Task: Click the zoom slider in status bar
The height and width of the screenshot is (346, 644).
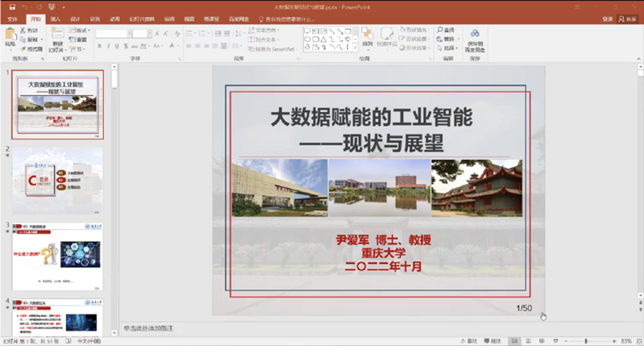Action: 586,341
